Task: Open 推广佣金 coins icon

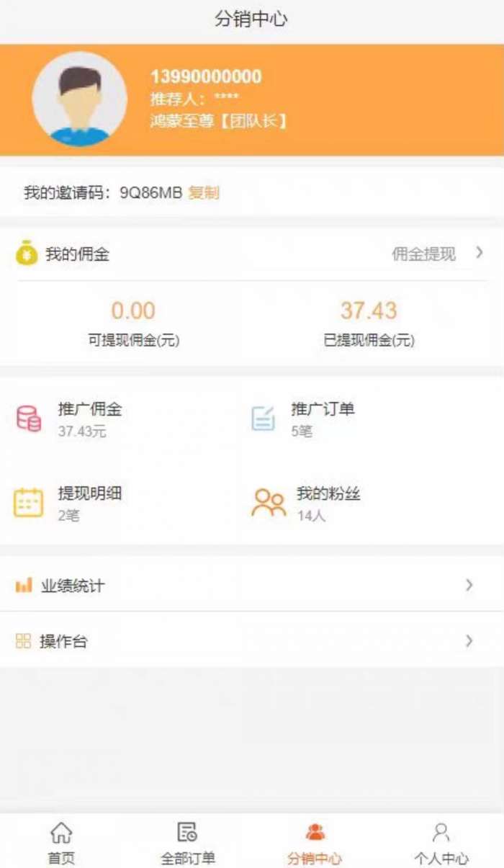Action: point(29,419)
